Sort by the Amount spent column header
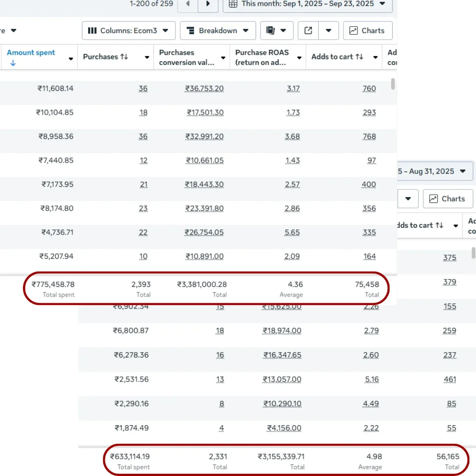This screenshot has width=476, height=476. (31, 53)
